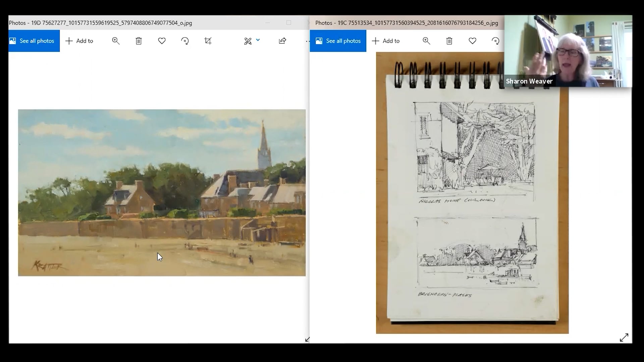Maximize the left Photos window
Image resolution: width=644 pixels, height=362 pixels.
pyautogui.click(x=289, y=22)
